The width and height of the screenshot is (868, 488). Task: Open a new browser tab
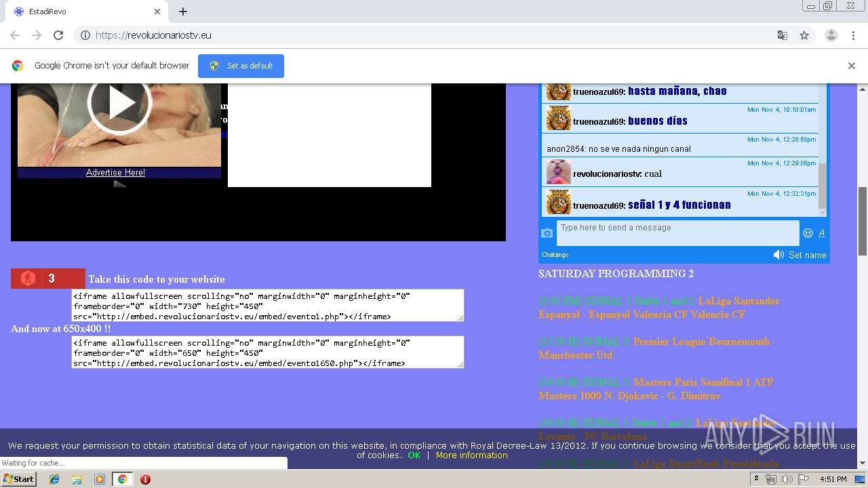183,12
